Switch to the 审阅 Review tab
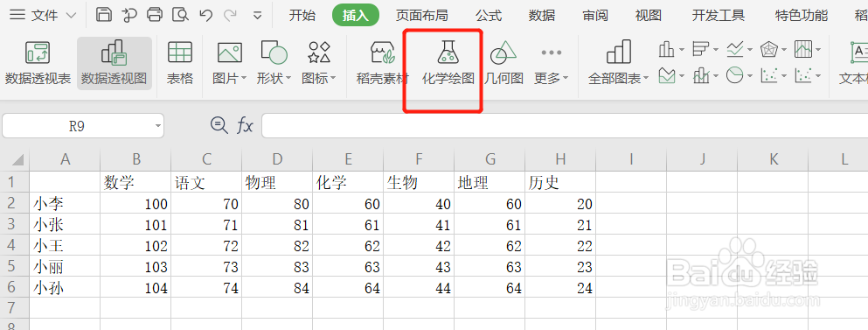The width and height of the screenshot is (868, 330). [595, 16]
